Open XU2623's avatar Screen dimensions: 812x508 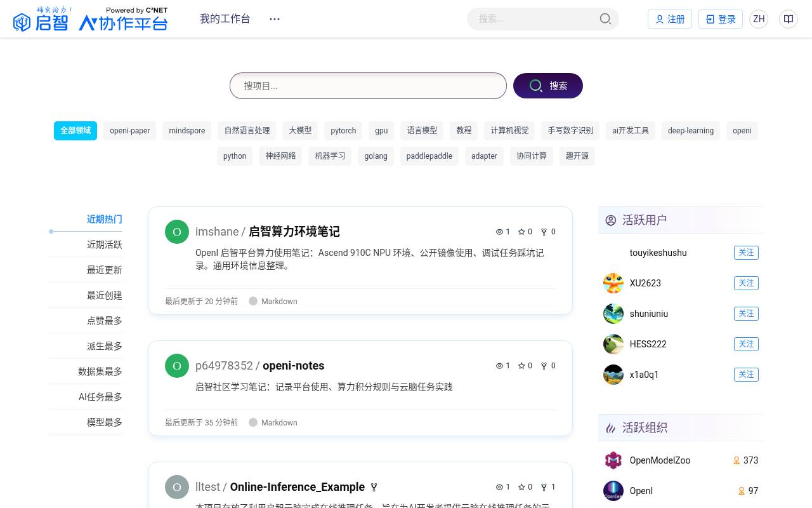(613, 283)
